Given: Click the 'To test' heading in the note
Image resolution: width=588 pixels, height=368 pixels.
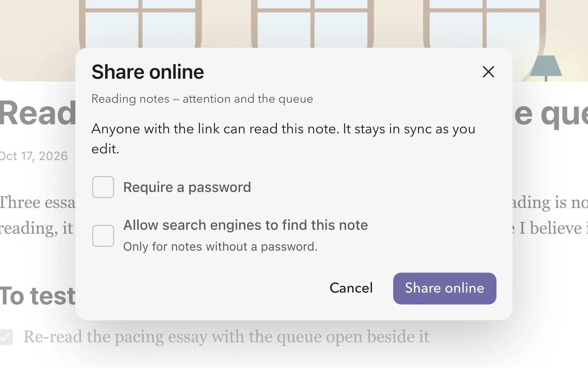Looking at the screenshot, I should 38,296.
